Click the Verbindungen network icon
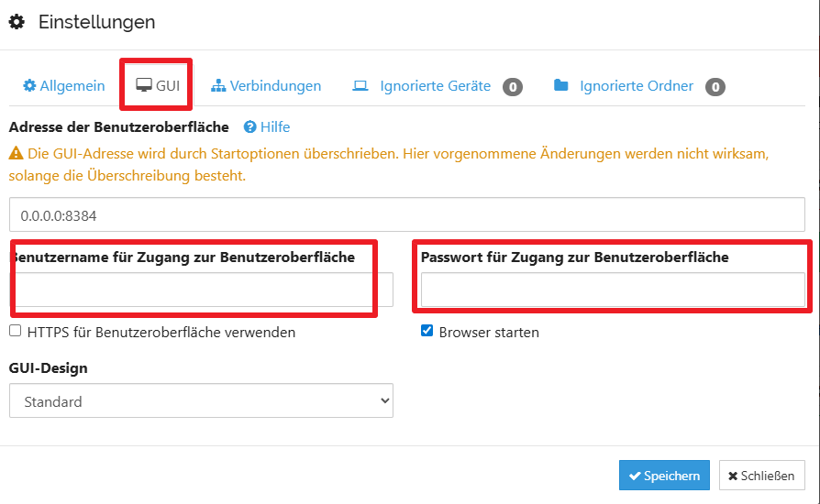Screen dimensions: 820x504 (x=218, y=86)
